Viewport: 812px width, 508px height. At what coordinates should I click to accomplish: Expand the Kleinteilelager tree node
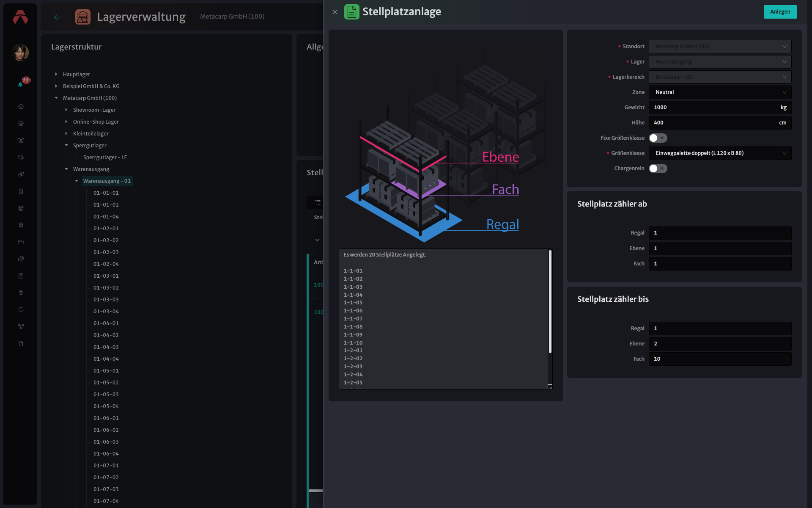pyautogui.click(x=66, y=133)
